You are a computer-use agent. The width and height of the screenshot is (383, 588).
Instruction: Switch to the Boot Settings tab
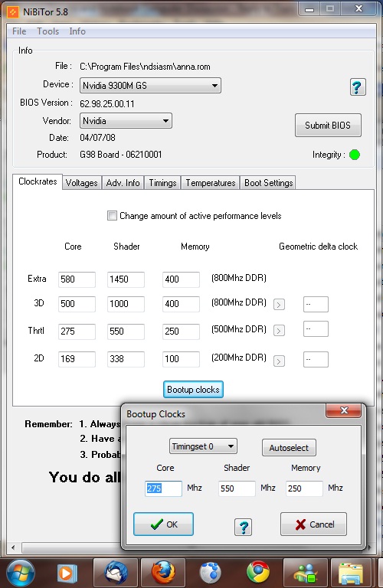268,183
